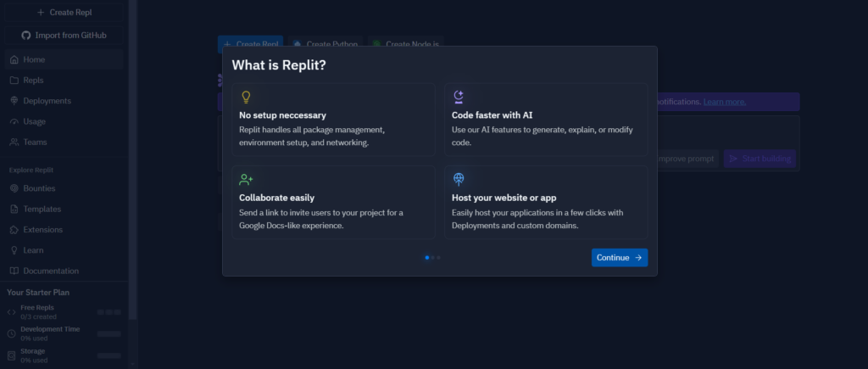Click the Extensions puzzle icon
This screenshot has height=369, width=868.
click(x=14, y=229)
